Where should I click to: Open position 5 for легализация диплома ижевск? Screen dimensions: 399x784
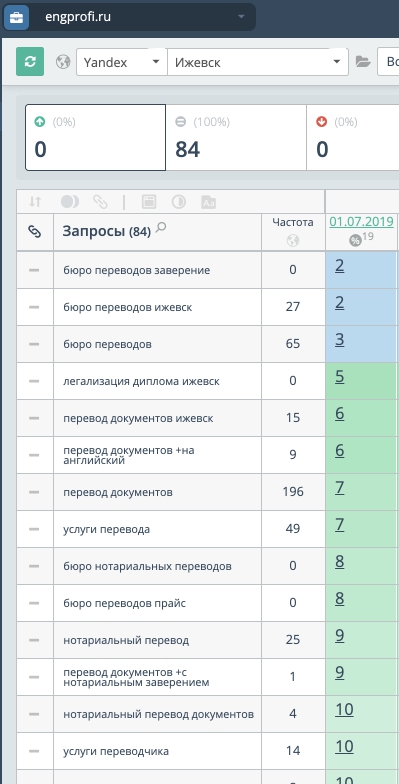(x=340, y=376)
